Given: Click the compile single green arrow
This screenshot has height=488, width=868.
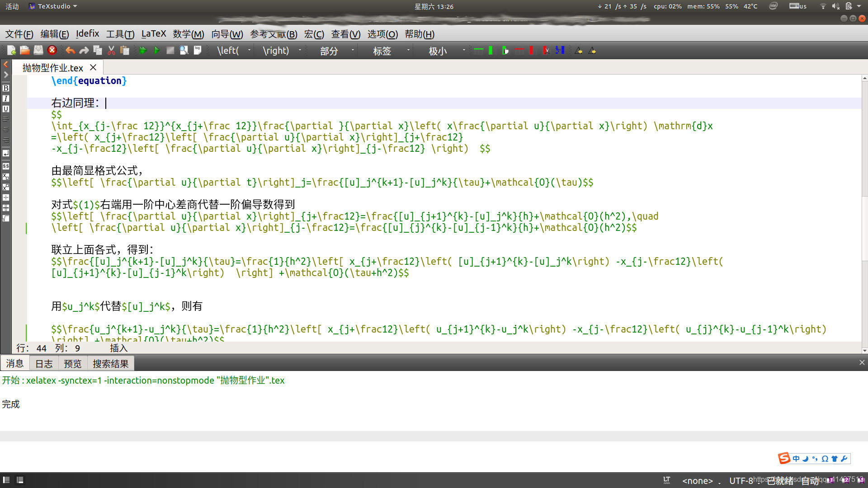Looking at the screenshot, I should [156, 51].
